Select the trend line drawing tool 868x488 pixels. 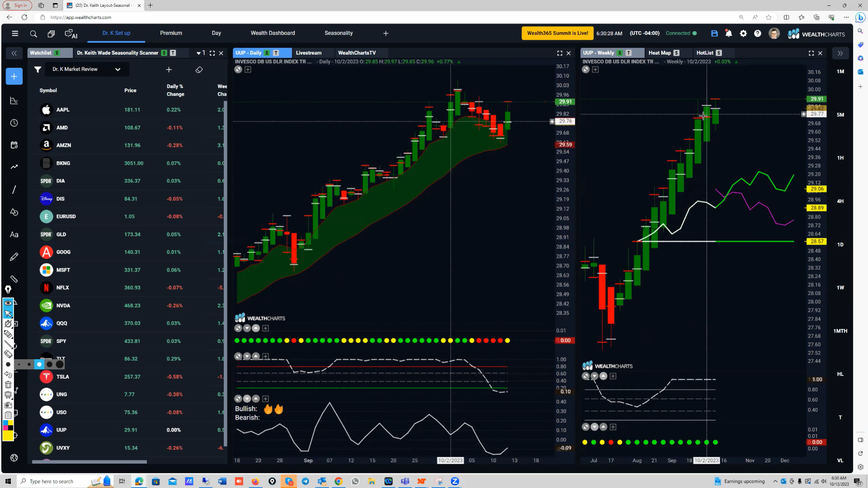(x=14, y=190)
